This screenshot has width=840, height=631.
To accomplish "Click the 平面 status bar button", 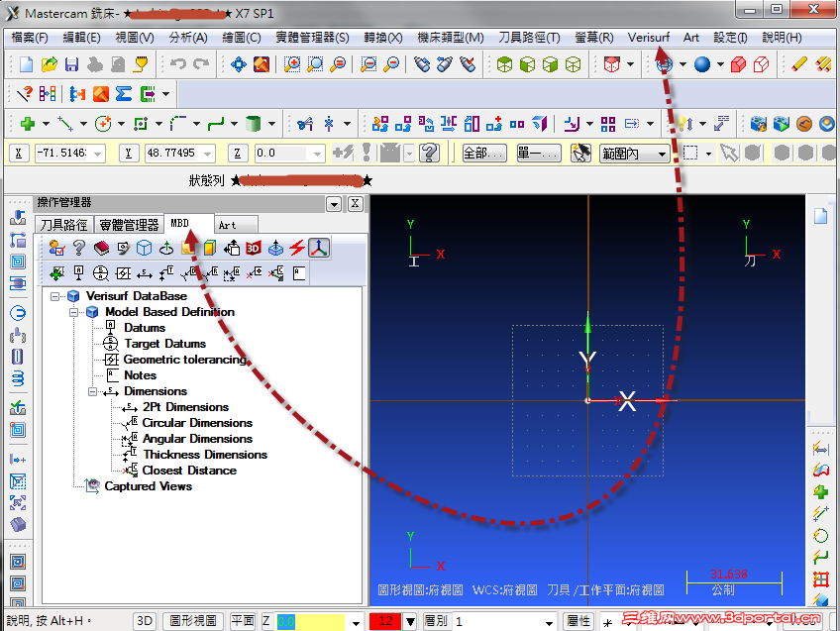I will (x=242, y=621).
